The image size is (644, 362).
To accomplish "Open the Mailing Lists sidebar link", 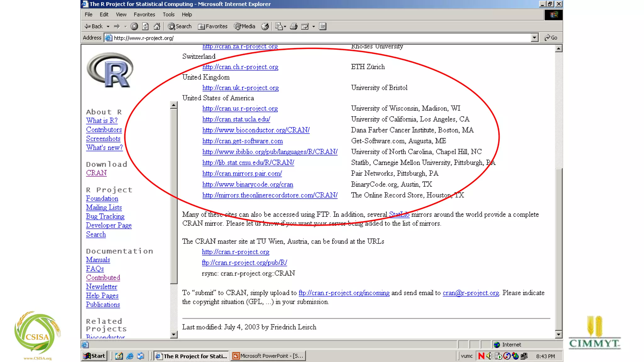I will tap(104, 207).
